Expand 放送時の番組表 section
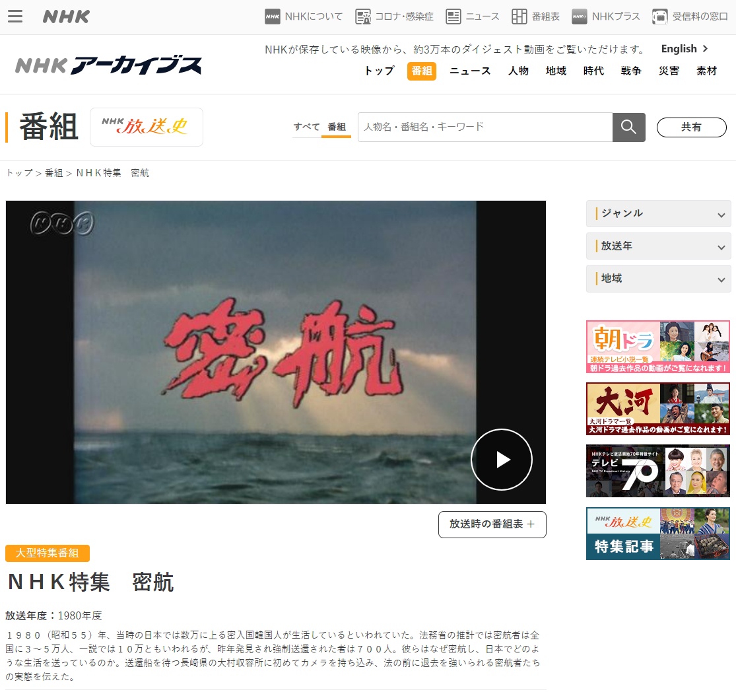 (x=492, y=524)
